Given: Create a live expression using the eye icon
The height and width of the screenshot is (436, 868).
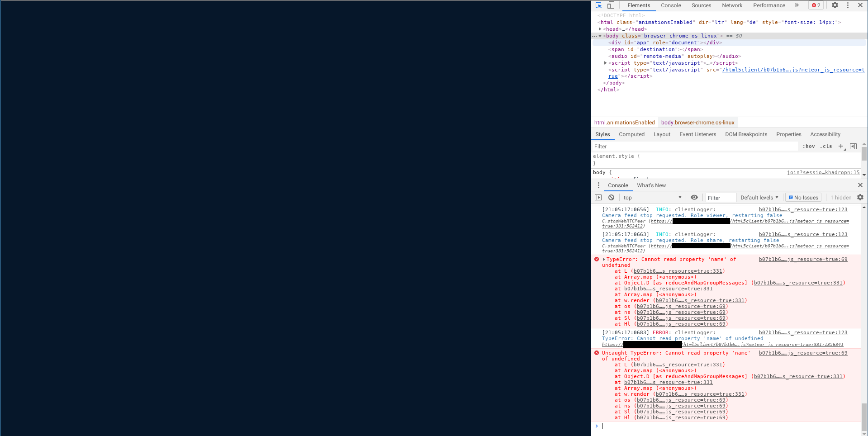Looking at the screenshot, I should click(694, 197).
